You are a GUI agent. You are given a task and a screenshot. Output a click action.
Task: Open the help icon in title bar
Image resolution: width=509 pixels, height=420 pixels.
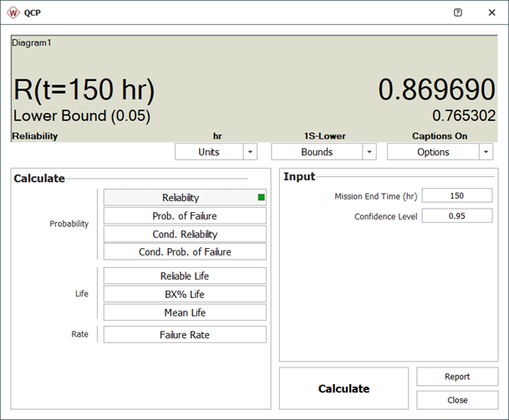click(458, 13)
